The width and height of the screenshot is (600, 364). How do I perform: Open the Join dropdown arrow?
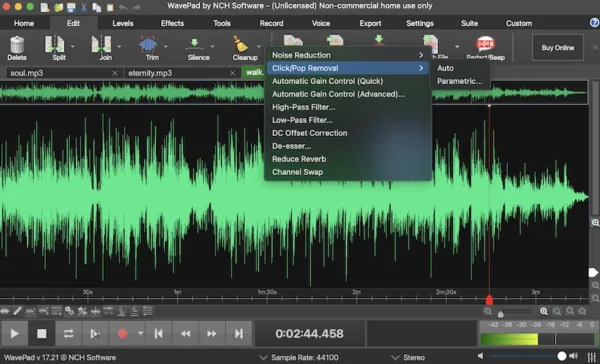pyautogui.click(x=119, y=47)
